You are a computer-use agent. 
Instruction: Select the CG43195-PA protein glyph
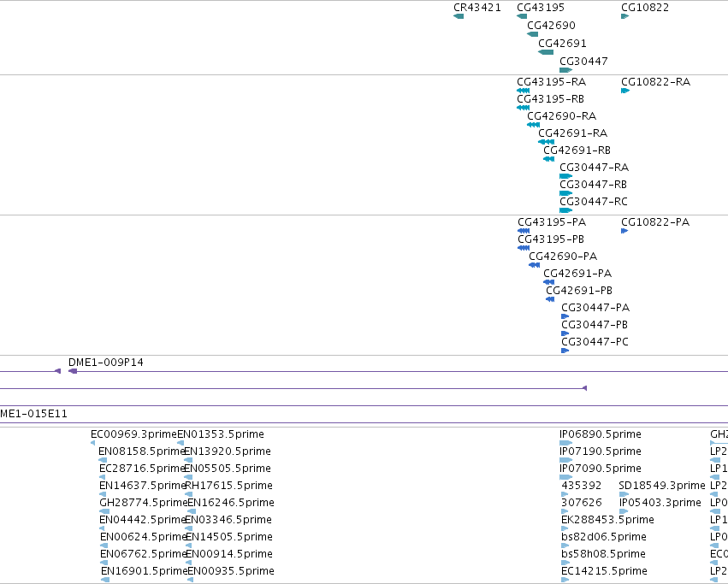[524, 231]
